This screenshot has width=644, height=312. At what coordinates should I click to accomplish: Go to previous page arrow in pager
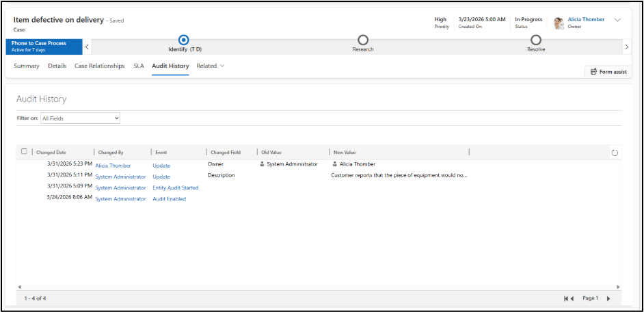[x=573, y=298]
